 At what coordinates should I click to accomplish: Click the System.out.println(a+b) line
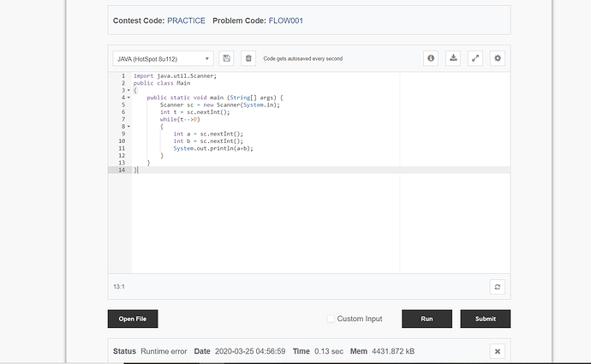(213, 148)
